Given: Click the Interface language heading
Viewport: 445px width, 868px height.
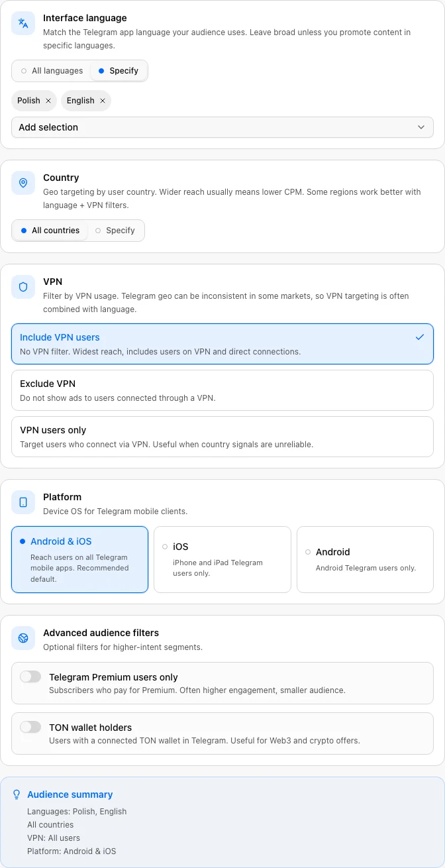Looking at the screenshot, I should 85,18.
